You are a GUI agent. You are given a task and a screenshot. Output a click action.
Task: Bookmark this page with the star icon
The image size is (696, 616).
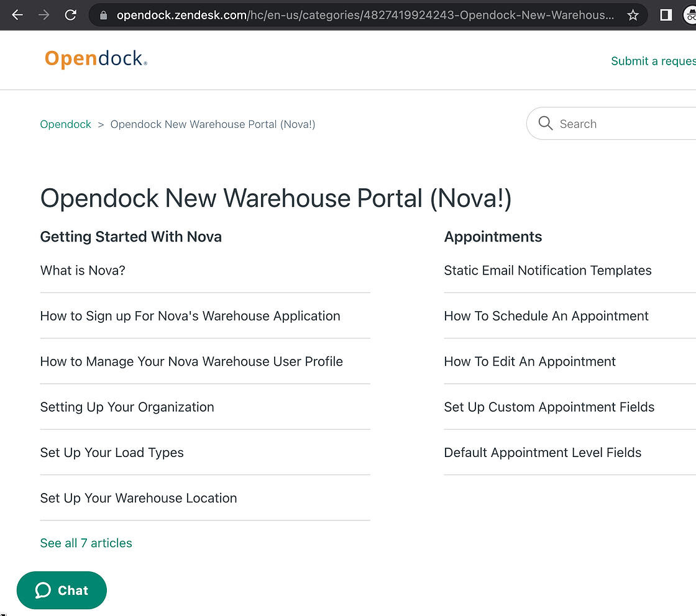[x=633, y=16]
